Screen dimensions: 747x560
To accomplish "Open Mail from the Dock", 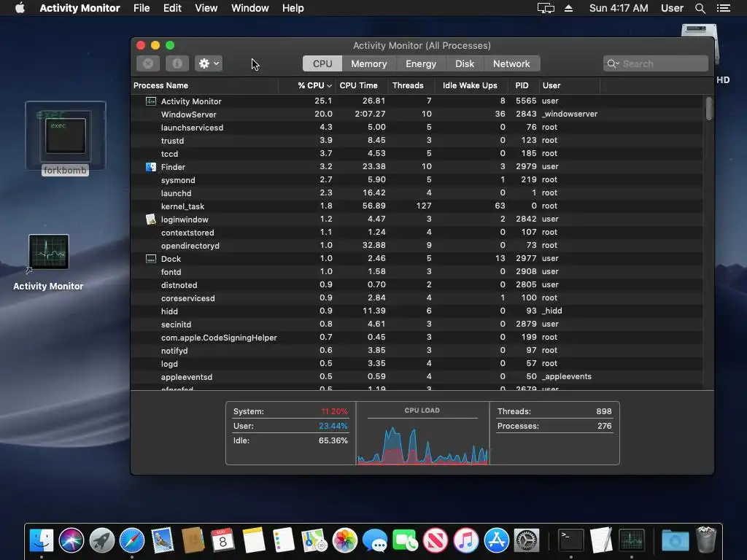I will pos(163,540).
